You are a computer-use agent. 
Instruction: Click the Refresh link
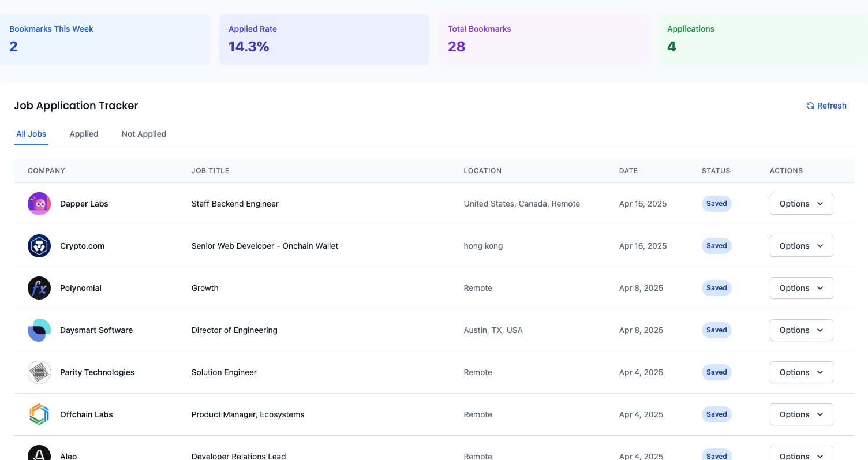click(x=832, y=106)
